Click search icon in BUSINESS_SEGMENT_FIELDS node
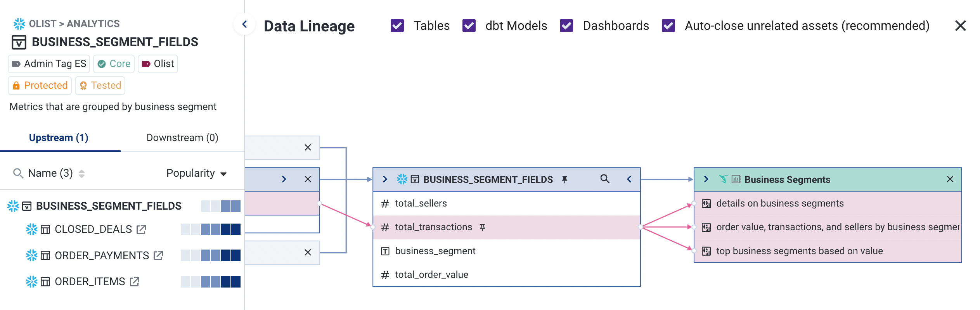 pos(604,179)
